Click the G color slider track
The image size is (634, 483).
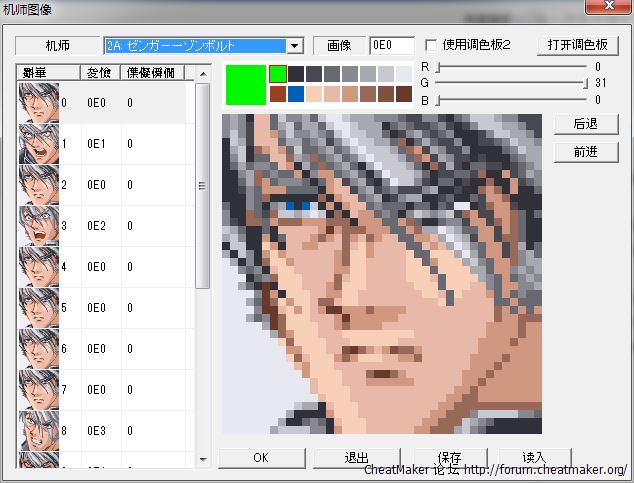510,83
